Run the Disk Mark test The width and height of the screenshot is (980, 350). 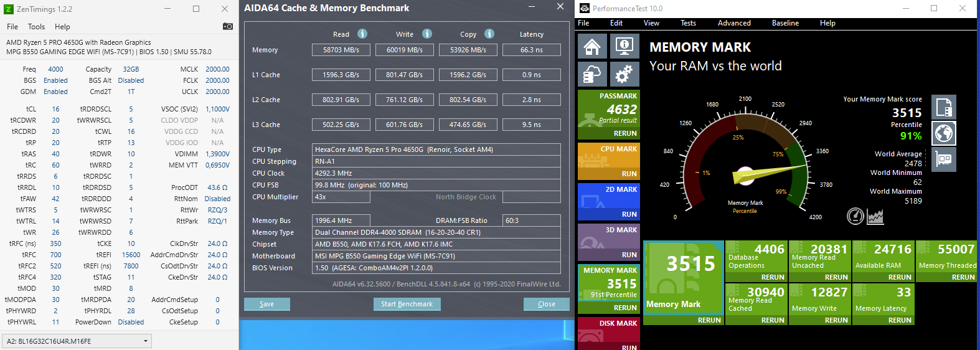(x=629, y=347)
